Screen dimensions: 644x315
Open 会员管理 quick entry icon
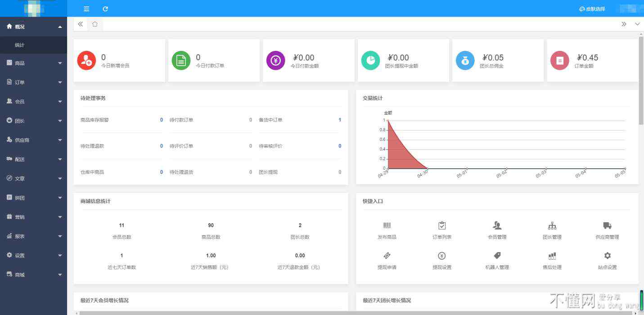tap(497, 225)
